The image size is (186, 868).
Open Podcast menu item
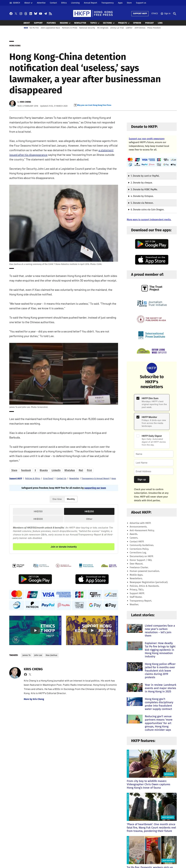point(149,23)
